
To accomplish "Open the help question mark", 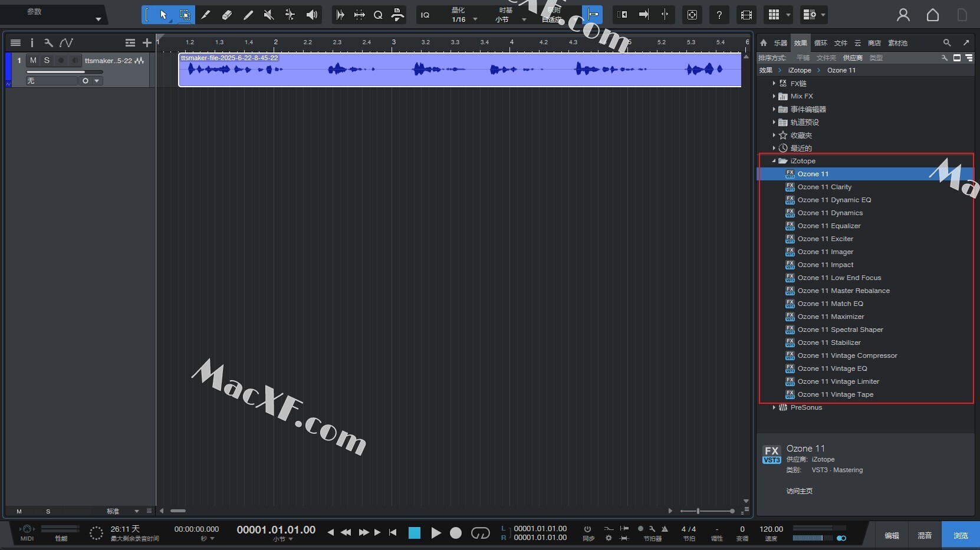I will pyautogui.click(x=719, y=15).
